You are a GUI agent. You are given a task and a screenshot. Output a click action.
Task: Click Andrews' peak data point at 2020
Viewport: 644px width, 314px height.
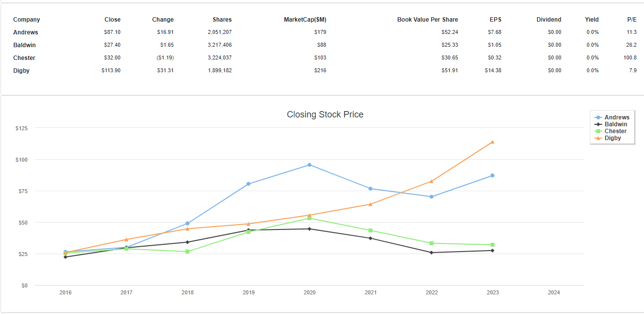(x=309, y=165)
